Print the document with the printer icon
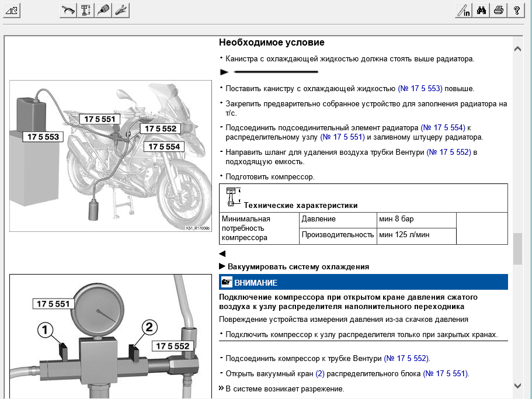This screenshot has width=532, height=399. click(x=499, y=10)
